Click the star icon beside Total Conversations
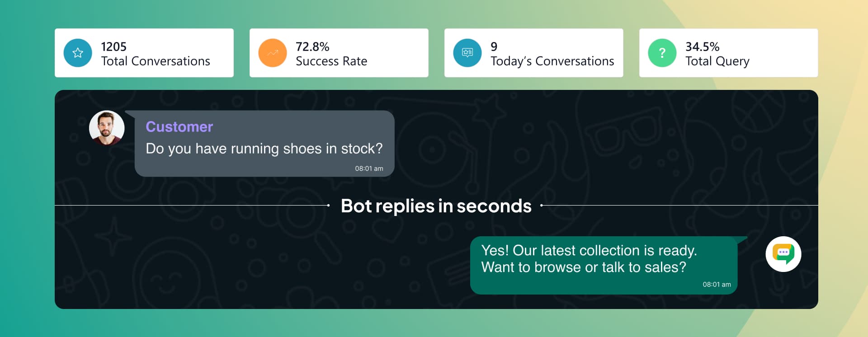This screenshot has width=868, height=337. click(x=78, y=53)
